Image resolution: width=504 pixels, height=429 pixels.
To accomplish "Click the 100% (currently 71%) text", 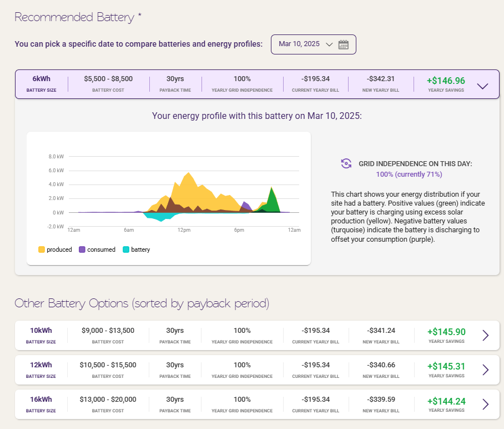I will pyautogui.click(x=409, y=174).
